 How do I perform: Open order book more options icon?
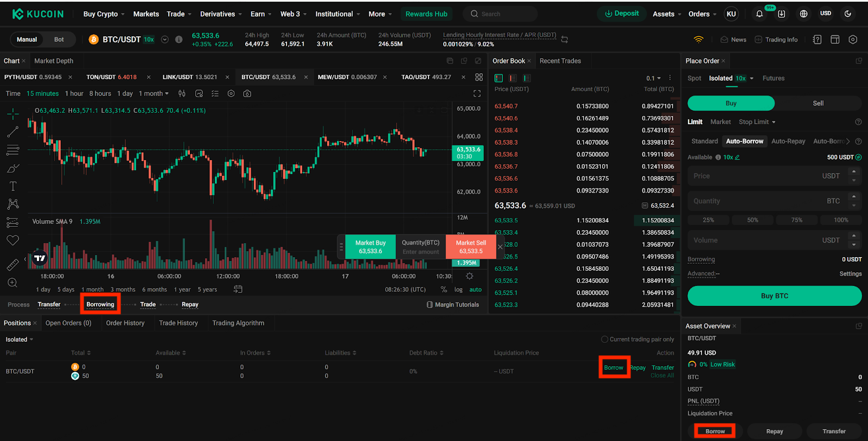(670, 78)
